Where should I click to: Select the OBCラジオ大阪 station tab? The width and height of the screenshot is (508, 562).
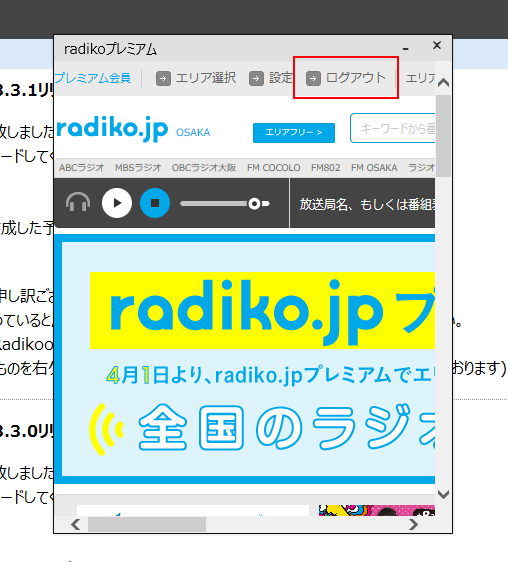[x=204, y=168]
